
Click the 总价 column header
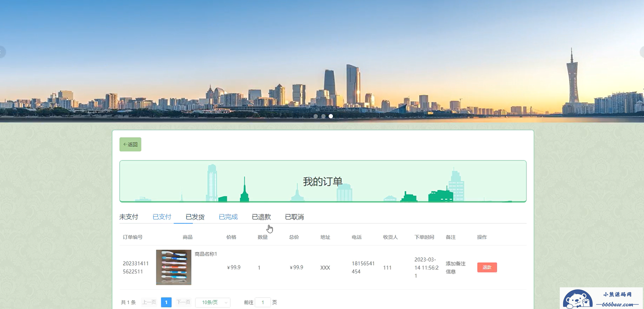pyautogui.click(x=294, y=237)
